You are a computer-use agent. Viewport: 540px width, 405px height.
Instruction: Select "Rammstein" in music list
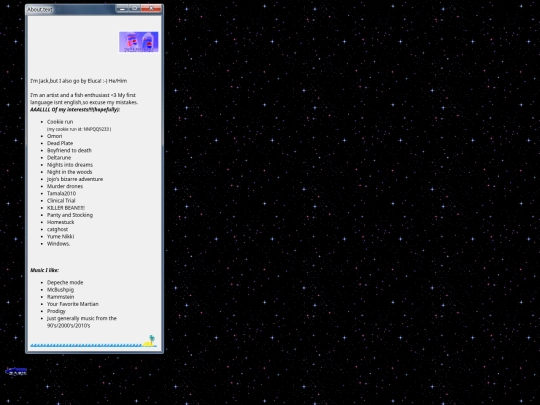61,297
